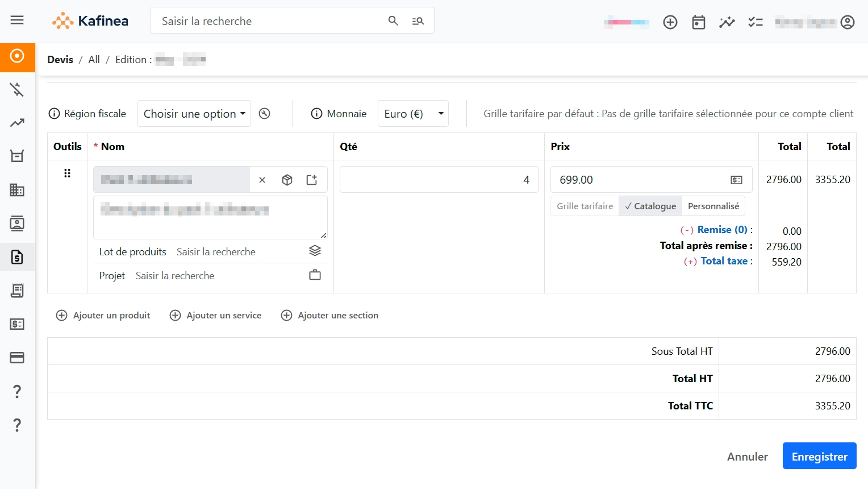The height and width of the screenshot is (489, 868).
Task: Open the user account avatar icon
Action: (x=848, y=22)
